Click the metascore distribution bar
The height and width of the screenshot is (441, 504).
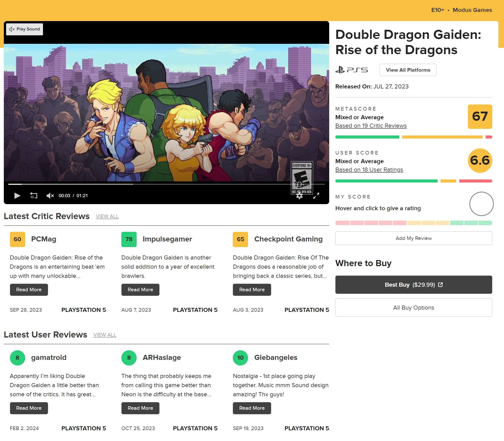coord(414,137)
